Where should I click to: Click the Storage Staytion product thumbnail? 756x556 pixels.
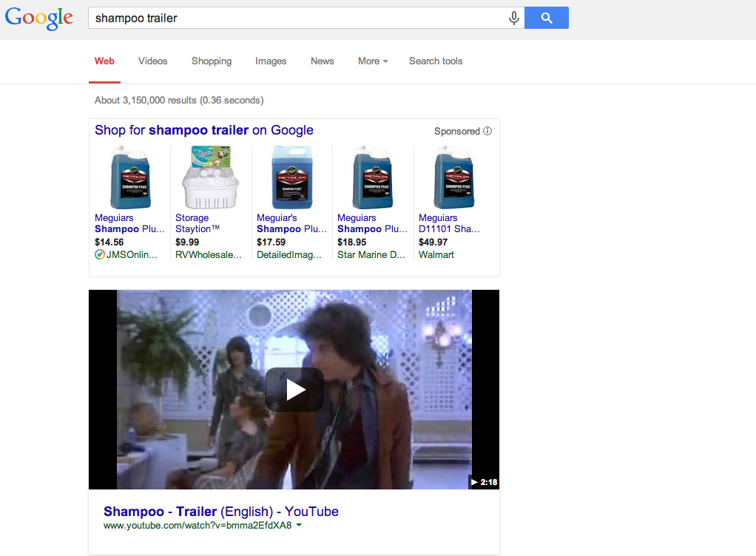coord(211,177)
